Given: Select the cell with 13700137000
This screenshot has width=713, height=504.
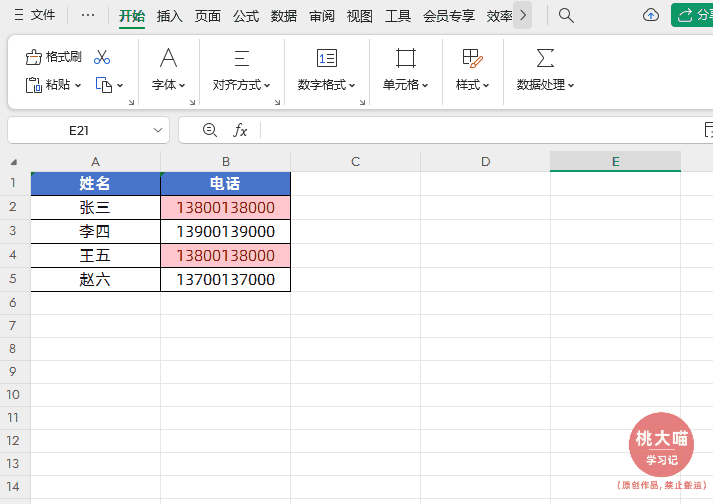Looking at the screenshot, I should (226, 279).
